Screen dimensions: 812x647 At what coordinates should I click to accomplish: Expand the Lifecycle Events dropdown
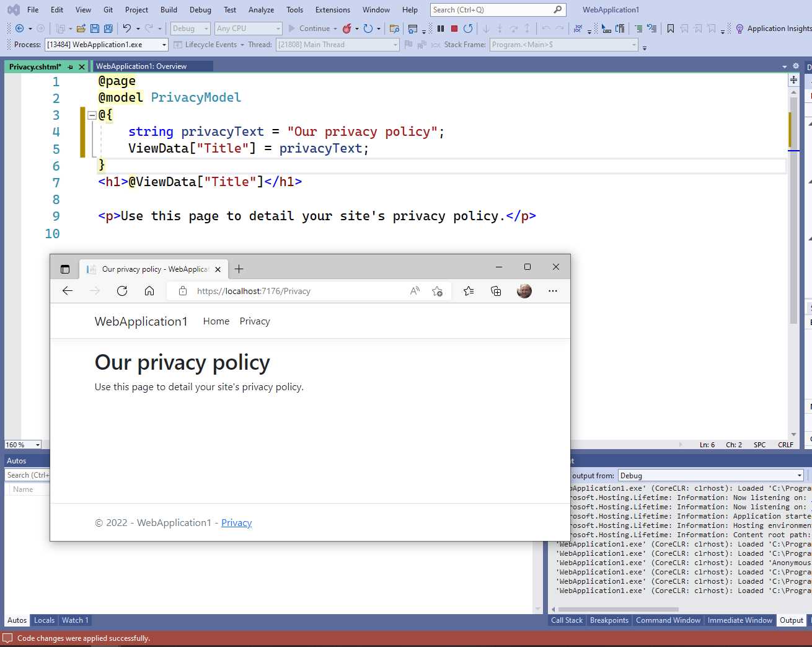click(242, 45)
